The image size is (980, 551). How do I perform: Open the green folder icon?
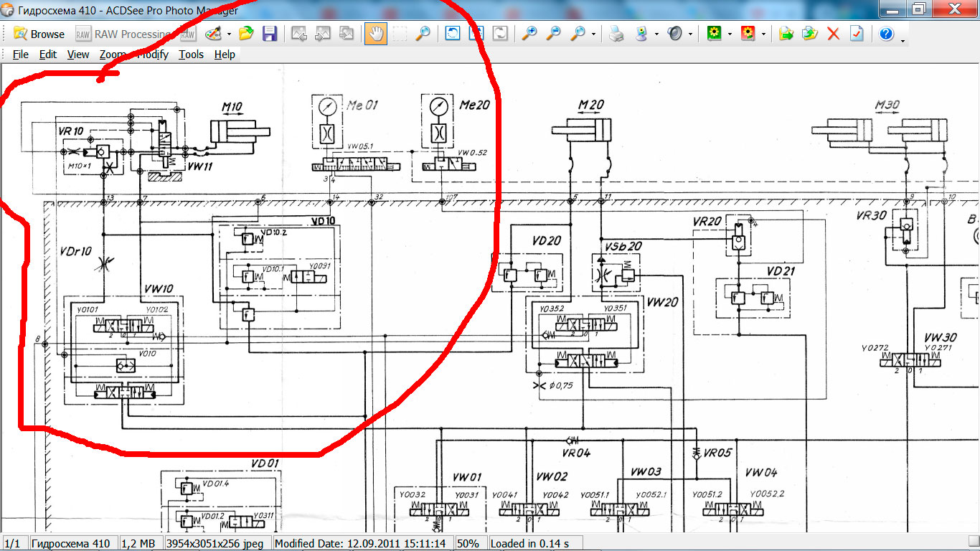coord(246,34)
